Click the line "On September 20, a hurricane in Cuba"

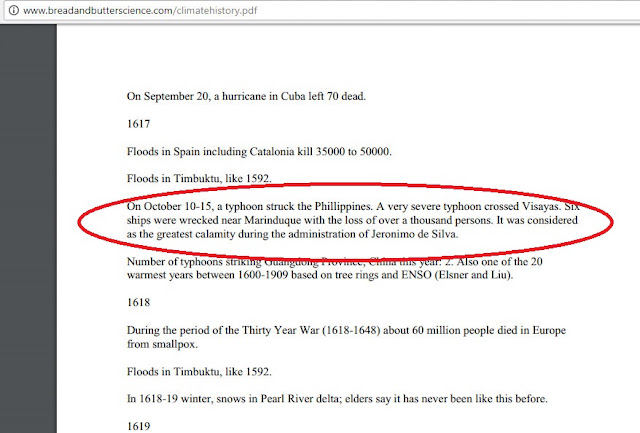point(246,96)
